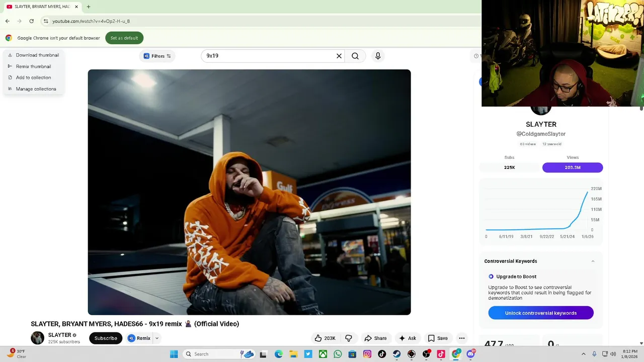This screenshot has height=362, width=644.
Task: Open Discord from the taskbar
Action: [471, 354]
